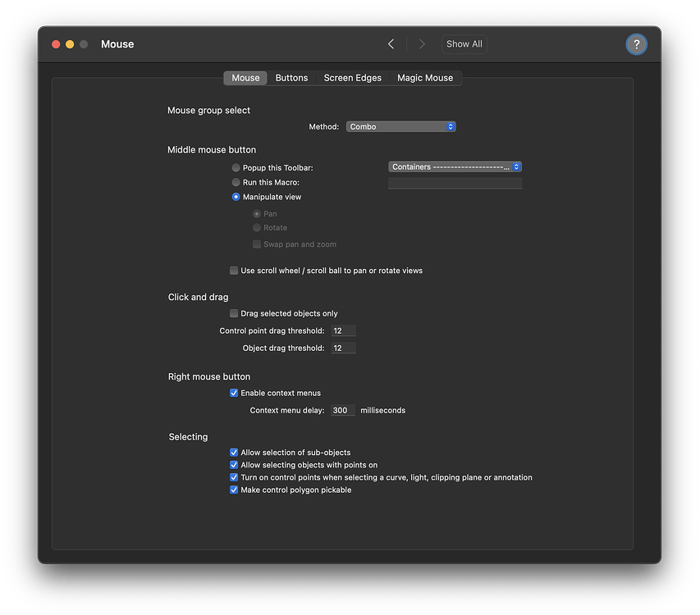The height and width of the screenshot is (615, 700).
Task: Choose Rotate under Manipulate view
Action: [256, 227]
